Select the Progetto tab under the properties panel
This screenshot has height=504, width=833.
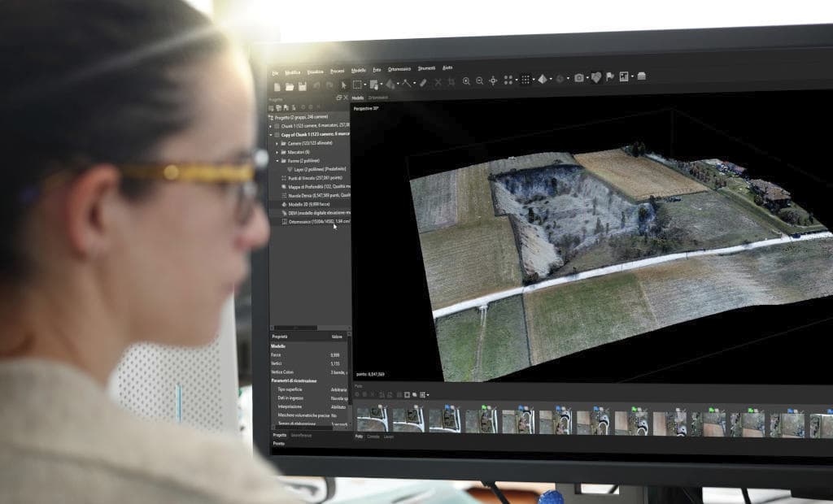(280, 435)
